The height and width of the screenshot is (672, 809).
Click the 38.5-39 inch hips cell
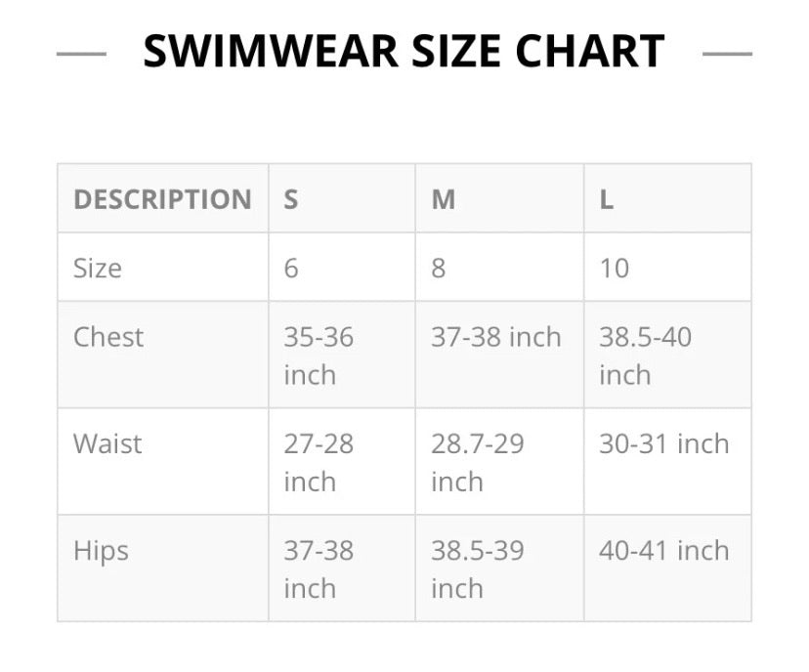point(478,568)
